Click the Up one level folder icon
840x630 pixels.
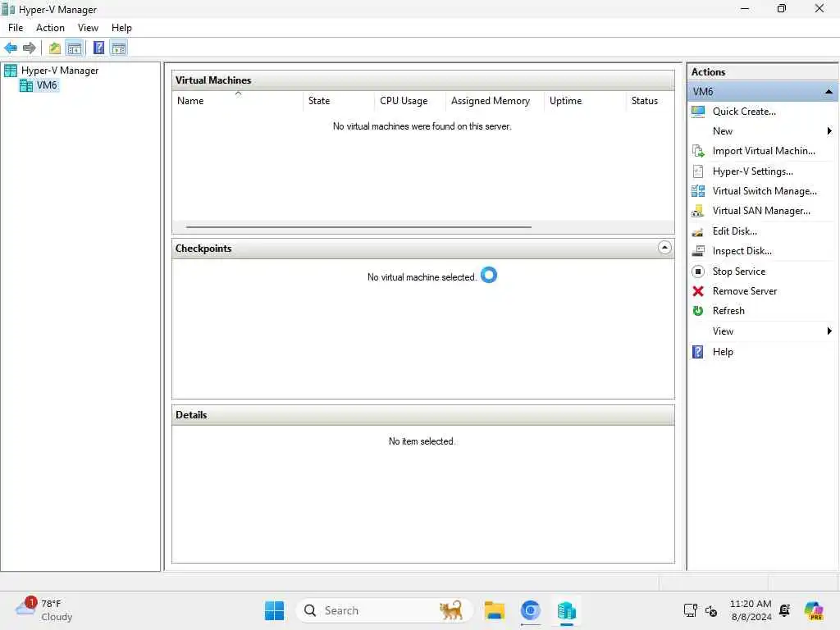pos(55,48)
